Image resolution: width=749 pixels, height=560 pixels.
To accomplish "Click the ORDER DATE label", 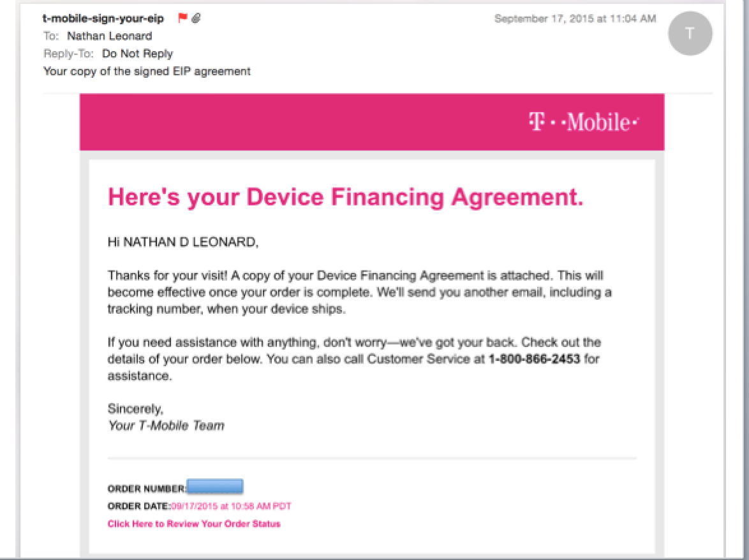I will click(139, 506).
